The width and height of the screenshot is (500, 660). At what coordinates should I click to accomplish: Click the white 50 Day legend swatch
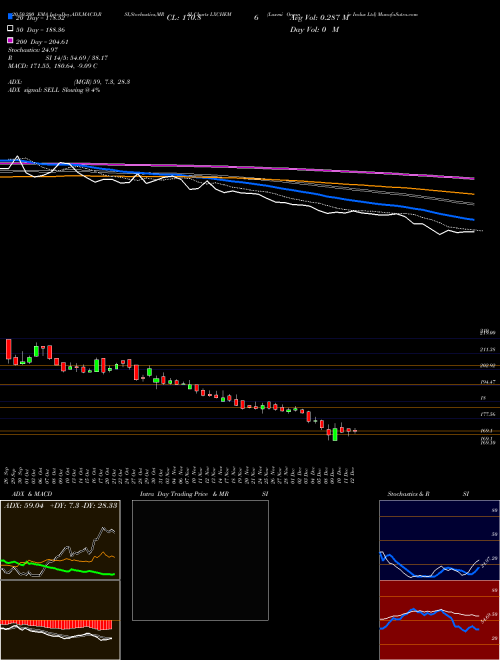[10, 29]
